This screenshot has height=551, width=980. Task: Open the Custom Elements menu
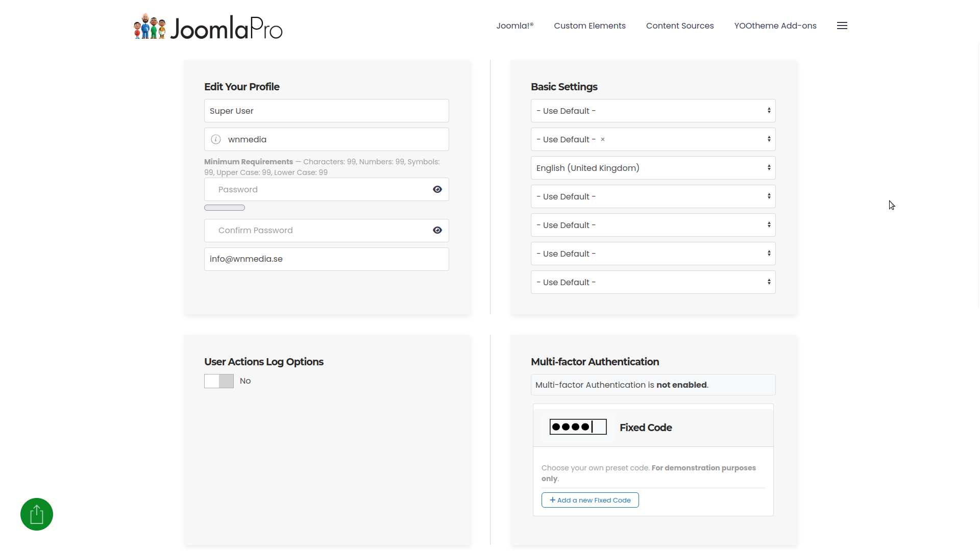click(590, 26)
